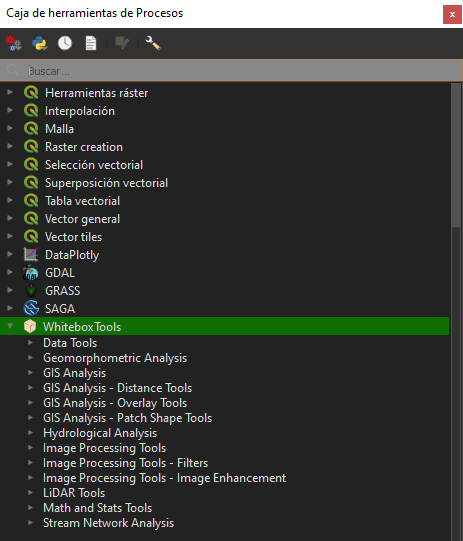Click QGIS icon beside Interpolación
The width and height of the screenshot is (463, 541).
tap(31, 111)
